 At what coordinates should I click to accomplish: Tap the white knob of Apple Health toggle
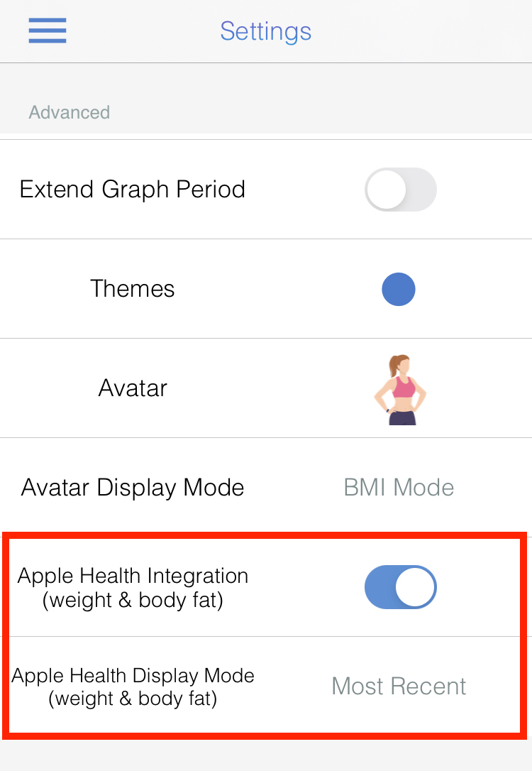415,587
